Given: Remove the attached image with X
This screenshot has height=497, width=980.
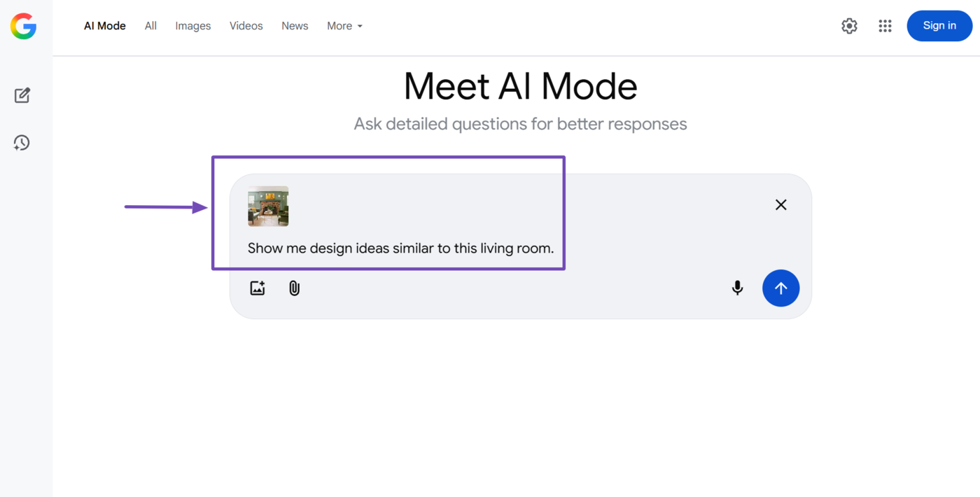Looking at the screenshot, I should [781, 204].
